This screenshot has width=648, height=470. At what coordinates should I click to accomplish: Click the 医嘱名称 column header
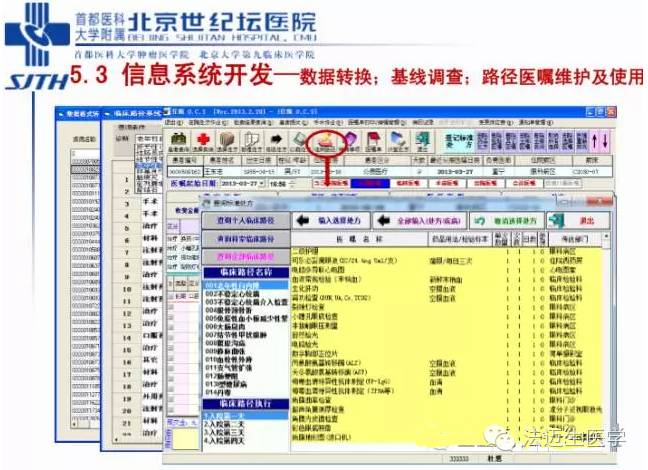[x=359, y=239]
